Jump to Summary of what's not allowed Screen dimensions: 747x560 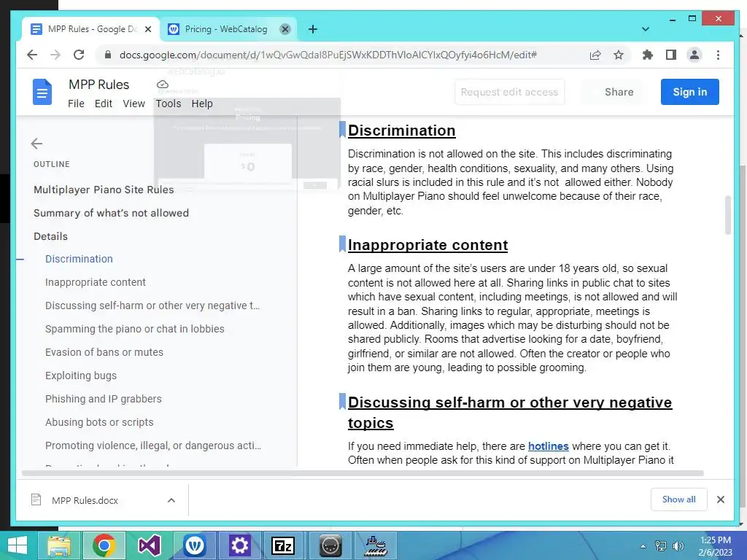(111, 213)
